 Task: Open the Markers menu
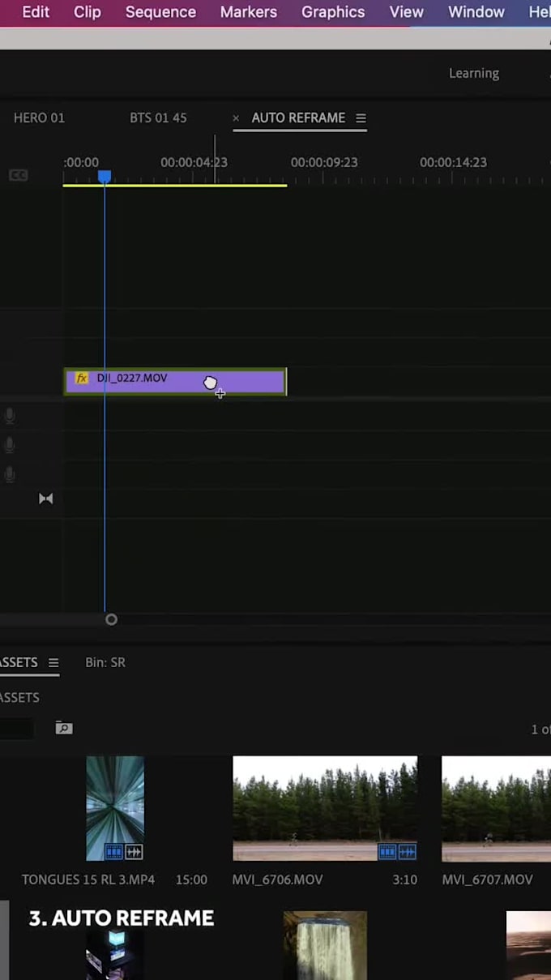tap(249, 12)
